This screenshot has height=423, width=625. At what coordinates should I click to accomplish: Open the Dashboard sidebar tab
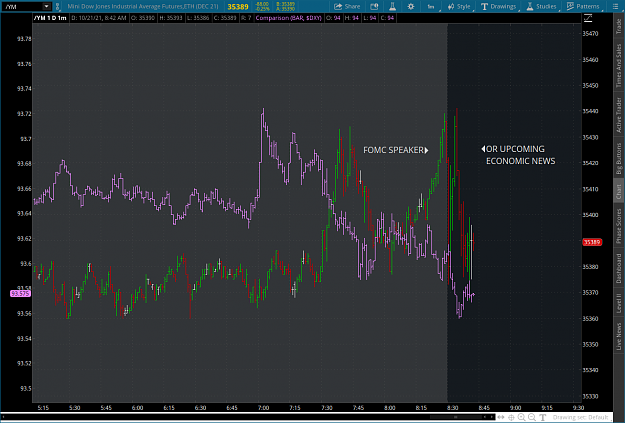coord(619,268)
